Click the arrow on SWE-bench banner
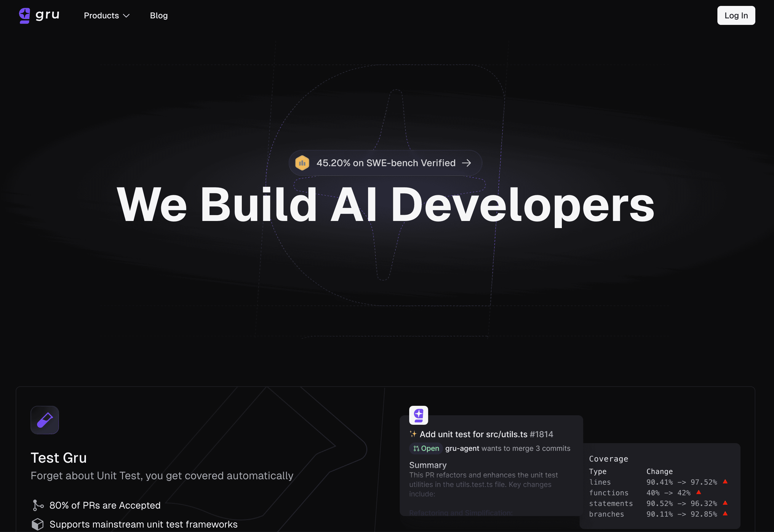Screen dimensions: 774x532 [466, 163]
